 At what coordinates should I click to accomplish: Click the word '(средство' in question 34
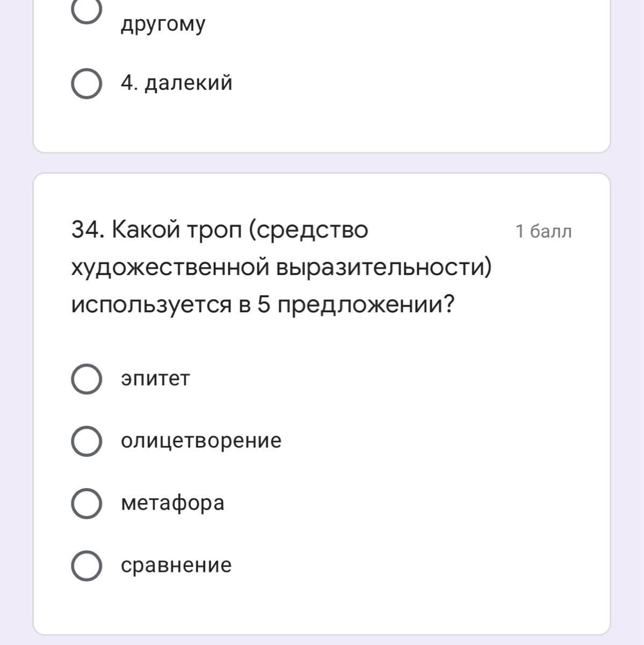coord(308,231)
